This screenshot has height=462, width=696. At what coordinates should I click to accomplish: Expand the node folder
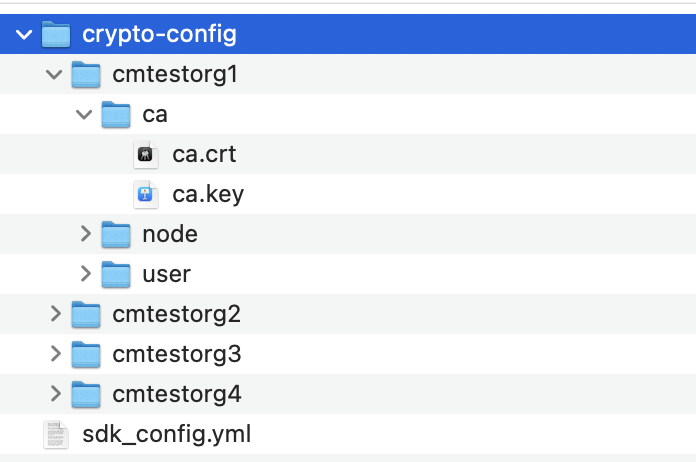coord(85,234)
